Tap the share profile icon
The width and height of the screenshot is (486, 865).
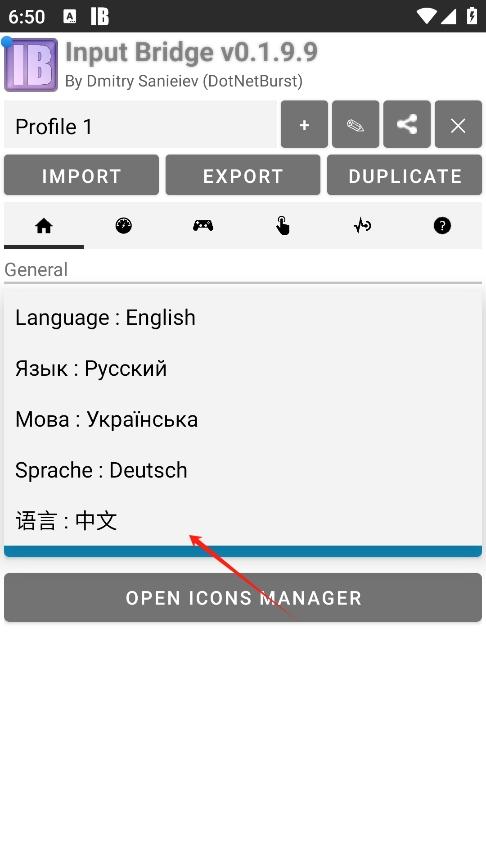coord(407,125)
